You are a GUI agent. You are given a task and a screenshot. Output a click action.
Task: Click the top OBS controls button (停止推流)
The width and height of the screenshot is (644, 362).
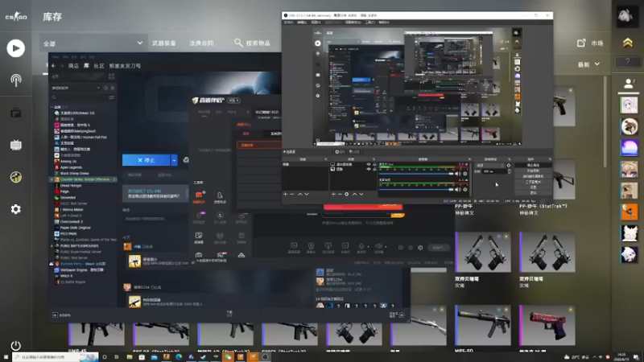[x=533, y=165]
